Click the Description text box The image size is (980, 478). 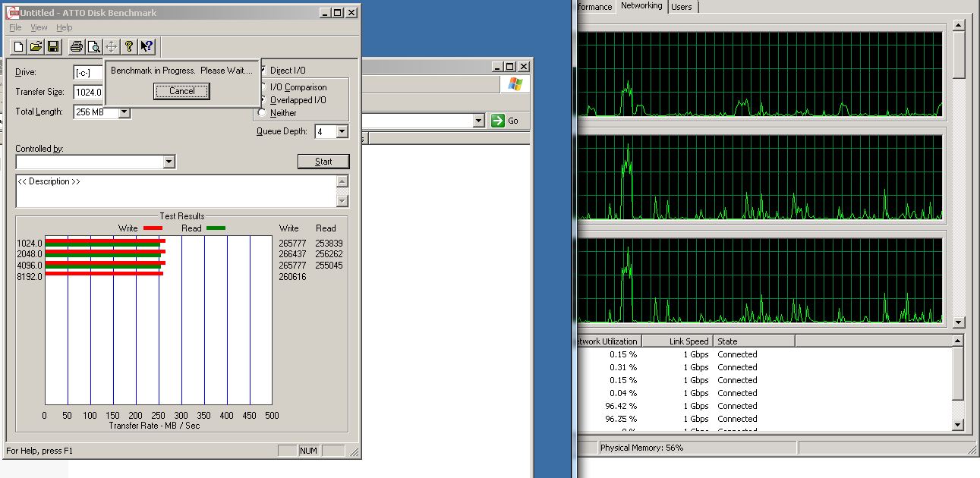(x=176, y=191)
